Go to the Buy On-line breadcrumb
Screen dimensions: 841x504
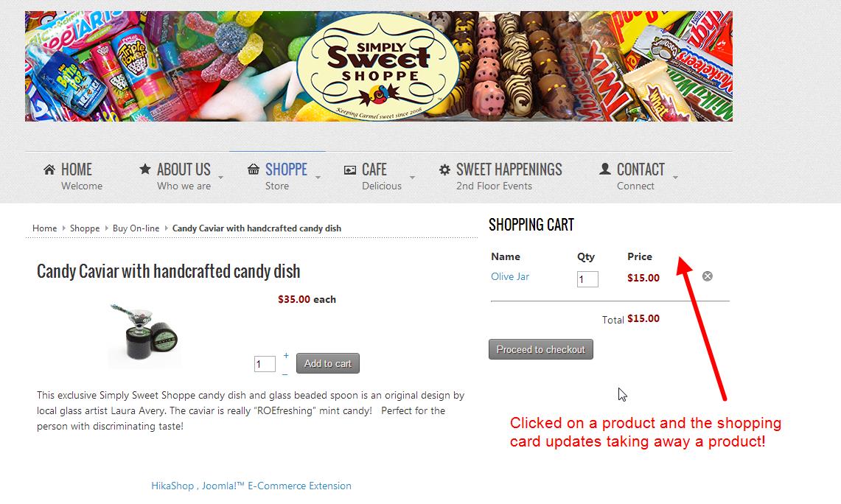coord(136,228)
